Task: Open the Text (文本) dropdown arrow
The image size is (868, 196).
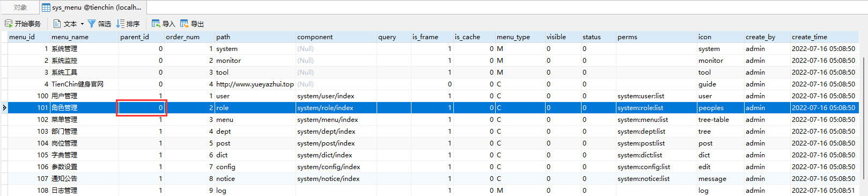Action: (82, 24)
